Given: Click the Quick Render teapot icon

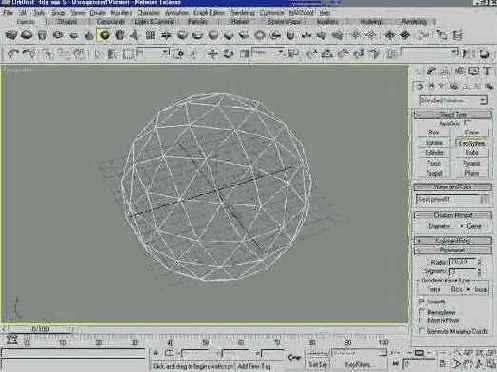Looking at the screenshot, I should [x=484, y=54].
